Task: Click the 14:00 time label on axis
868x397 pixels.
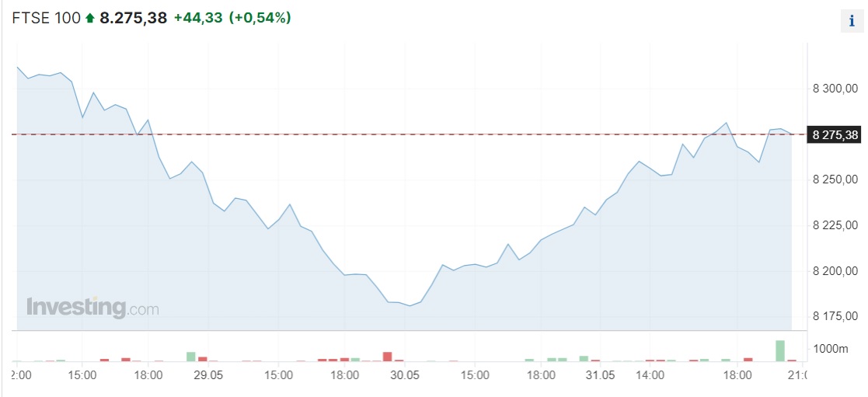Action: pos(650,374)
